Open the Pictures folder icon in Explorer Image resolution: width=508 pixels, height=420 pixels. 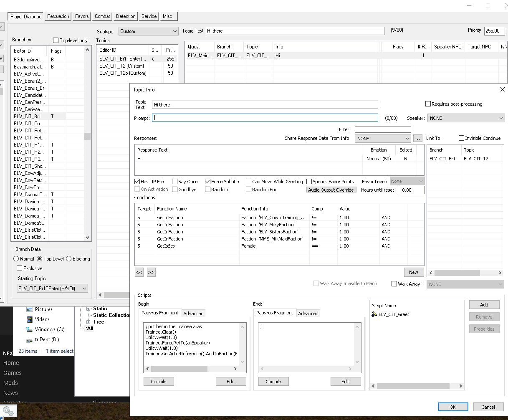pos(30,309)
